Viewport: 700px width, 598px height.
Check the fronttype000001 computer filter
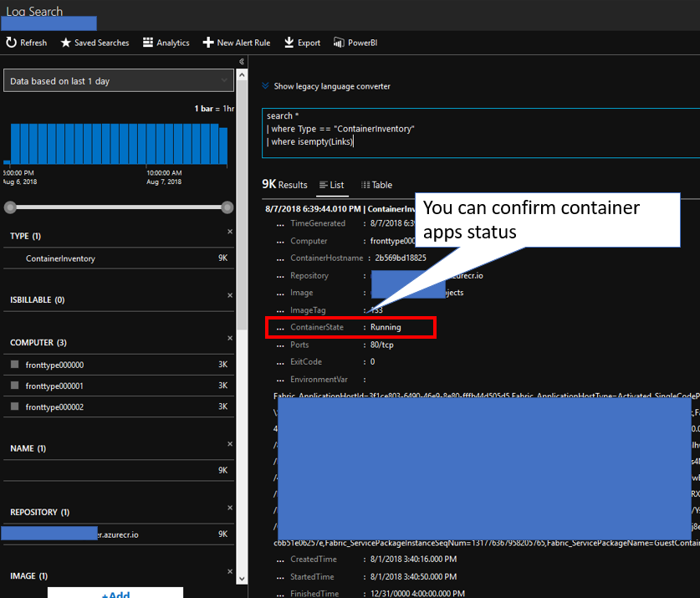[x=15, y=386]
